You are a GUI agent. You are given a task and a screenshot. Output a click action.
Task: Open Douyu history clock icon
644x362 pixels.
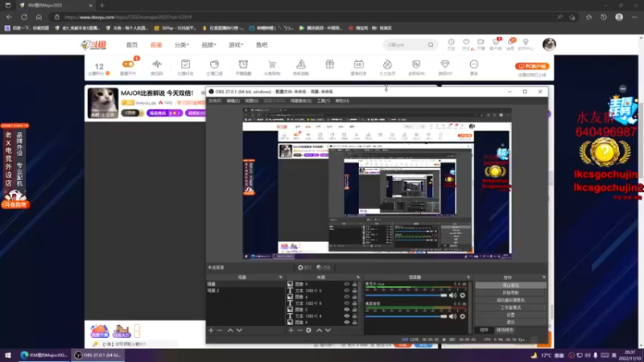(x=452, y=44)
